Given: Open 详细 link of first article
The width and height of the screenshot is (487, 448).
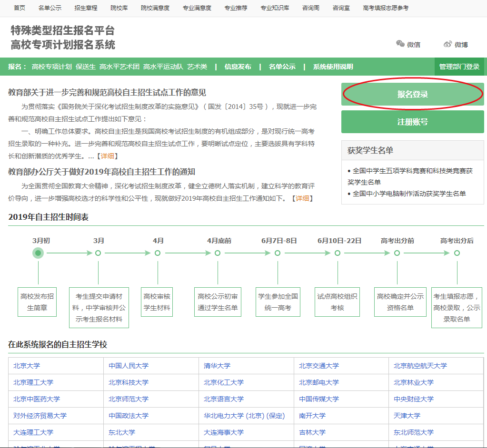Looking at the screenshot, I should 107,156.
